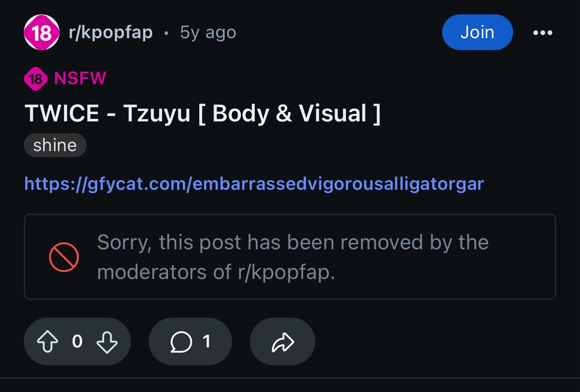Upvote the post
The height and width of the screenshot is (392, 580).
click(48, 341)
